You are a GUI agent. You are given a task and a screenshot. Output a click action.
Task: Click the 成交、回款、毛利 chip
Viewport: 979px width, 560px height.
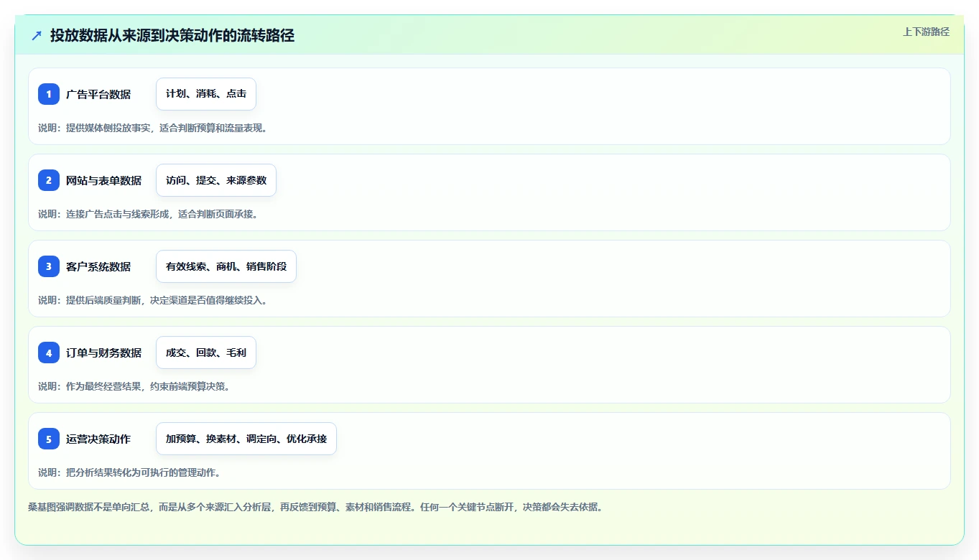[x=206, y=353]
